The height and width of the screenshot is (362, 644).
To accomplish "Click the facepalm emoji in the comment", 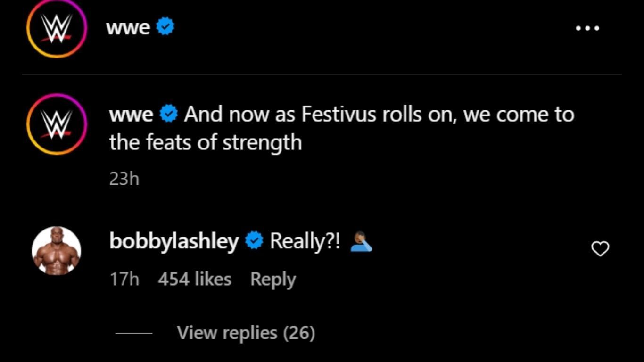I will (x=361, y=242).
